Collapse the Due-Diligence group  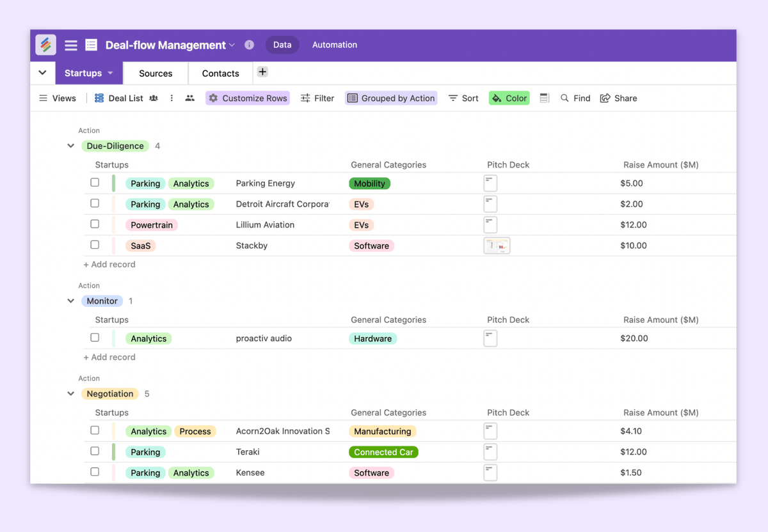70,146
